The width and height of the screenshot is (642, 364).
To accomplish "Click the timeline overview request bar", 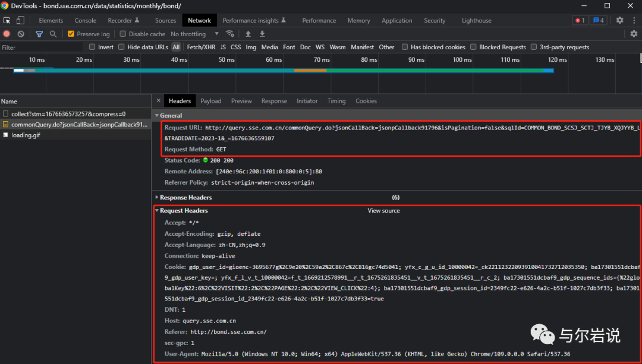I will (x=284, y=70).
